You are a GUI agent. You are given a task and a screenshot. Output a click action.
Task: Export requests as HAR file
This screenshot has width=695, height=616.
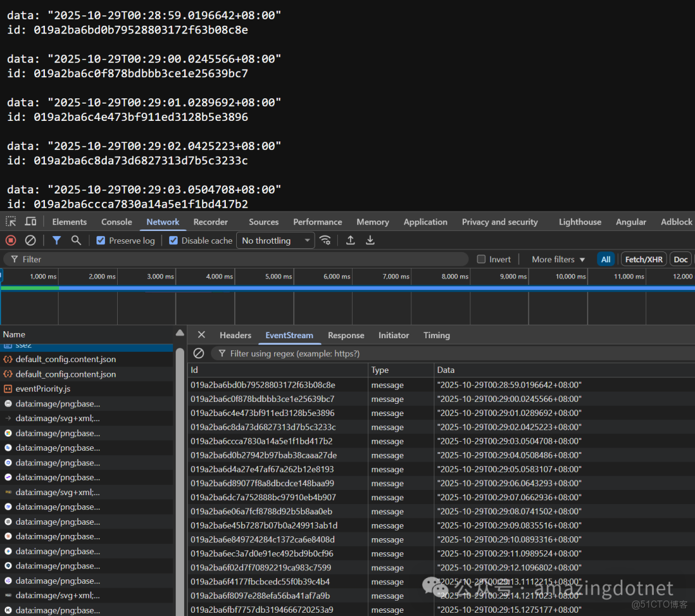pyautogui.click(x=370, y=240)
